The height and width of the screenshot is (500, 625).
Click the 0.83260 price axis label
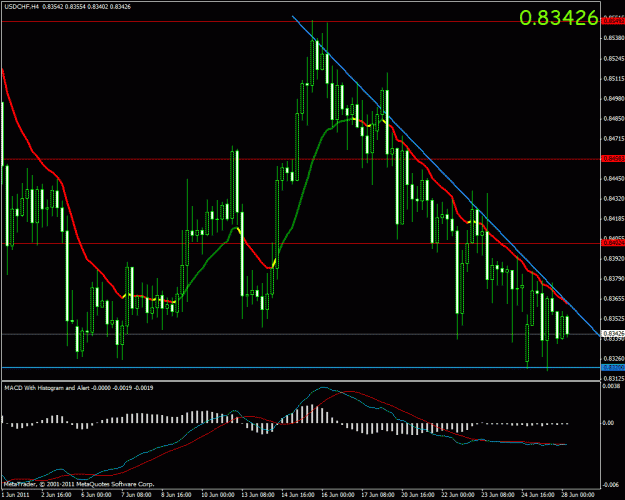point(613,358)
